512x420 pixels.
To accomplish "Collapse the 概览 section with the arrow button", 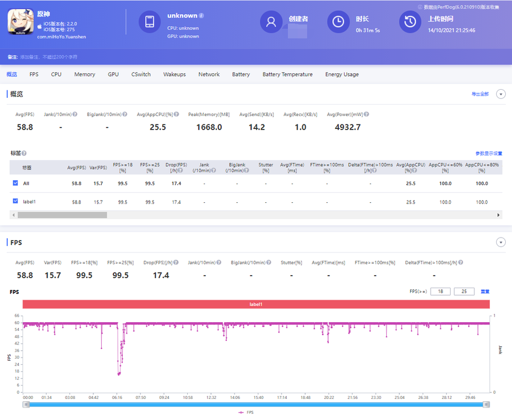I will (501, 94).
